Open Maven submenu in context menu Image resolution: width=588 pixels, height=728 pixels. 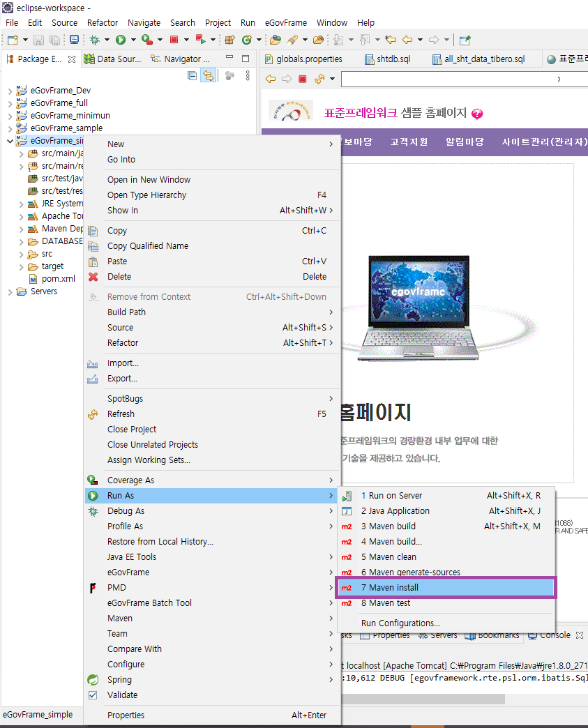[213, 619]
